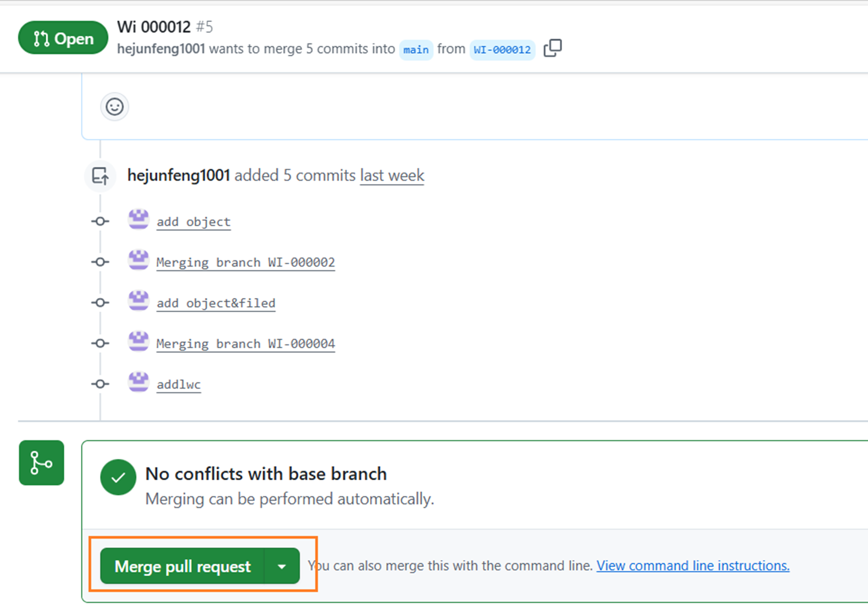Image resolution: width=868 pixels, height=611 pixels.
Task: Click the green checkmark status icon
Action: click(118, 477)
